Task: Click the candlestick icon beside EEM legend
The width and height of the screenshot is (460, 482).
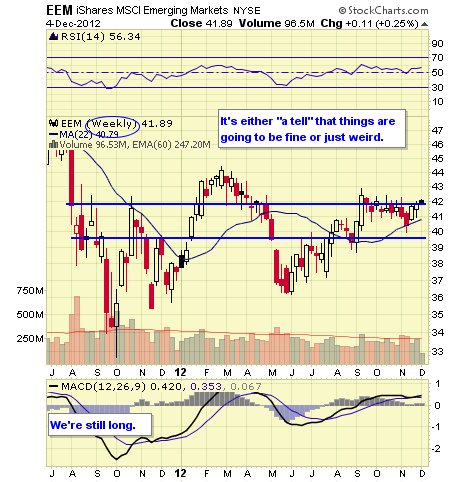Action: 53,124
